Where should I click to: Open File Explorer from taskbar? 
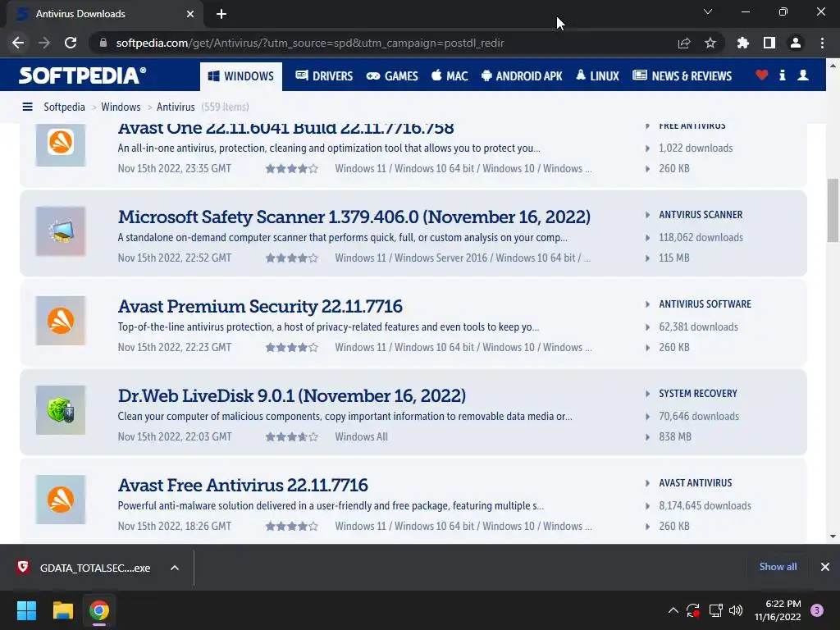point(62,610)
